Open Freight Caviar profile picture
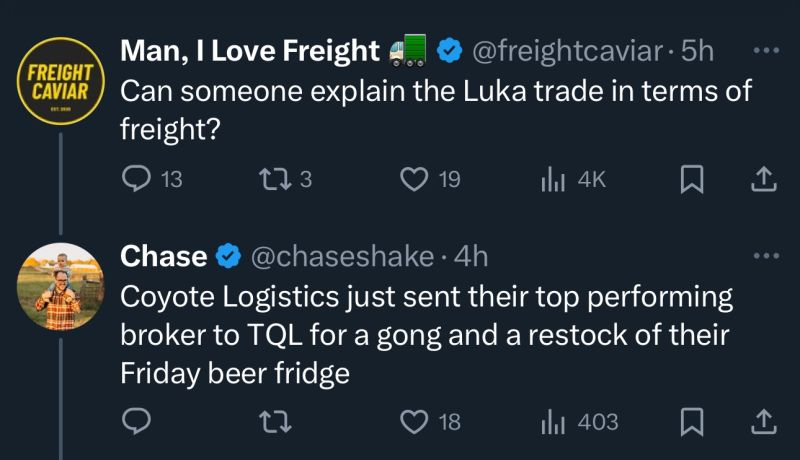800x460 pixels. coord(61,80)
